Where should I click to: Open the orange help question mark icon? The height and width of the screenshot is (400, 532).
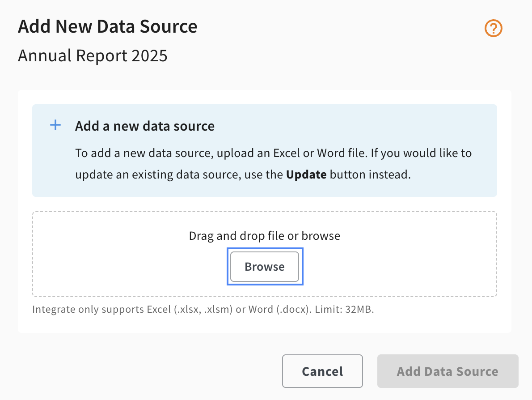pyautogui.click(x=493, y=28)
